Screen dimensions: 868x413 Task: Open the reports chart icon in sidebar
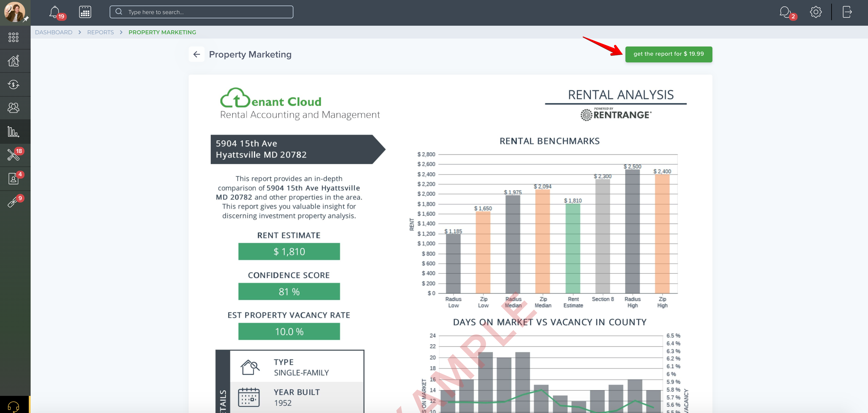click(x=13, y=132)
